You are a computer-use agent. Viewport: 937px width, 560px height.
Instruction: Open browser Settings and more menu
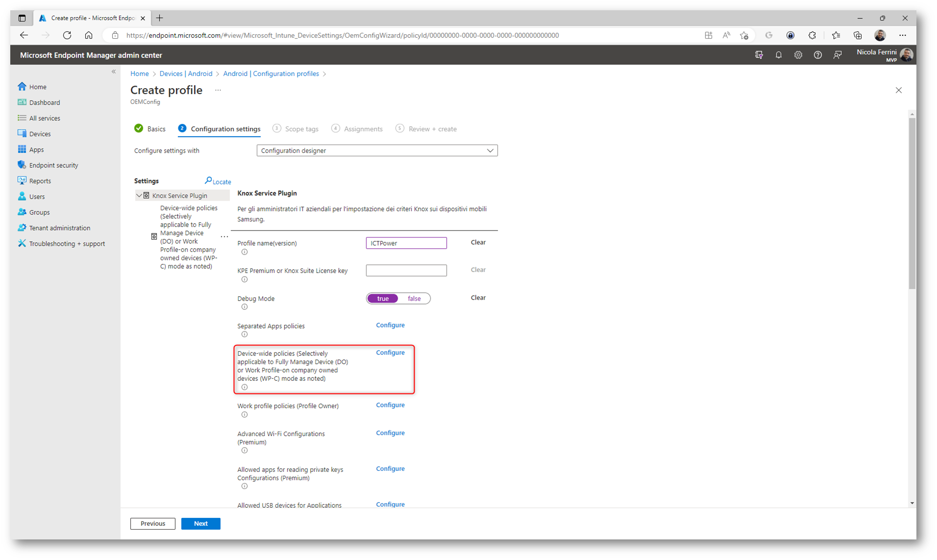tap(902, 35)
